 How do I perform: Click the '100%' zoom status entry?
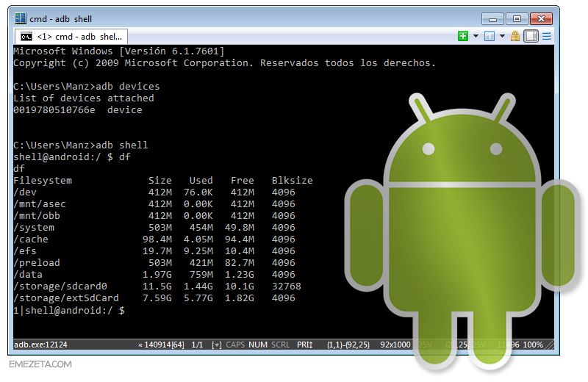pos(533,345)
